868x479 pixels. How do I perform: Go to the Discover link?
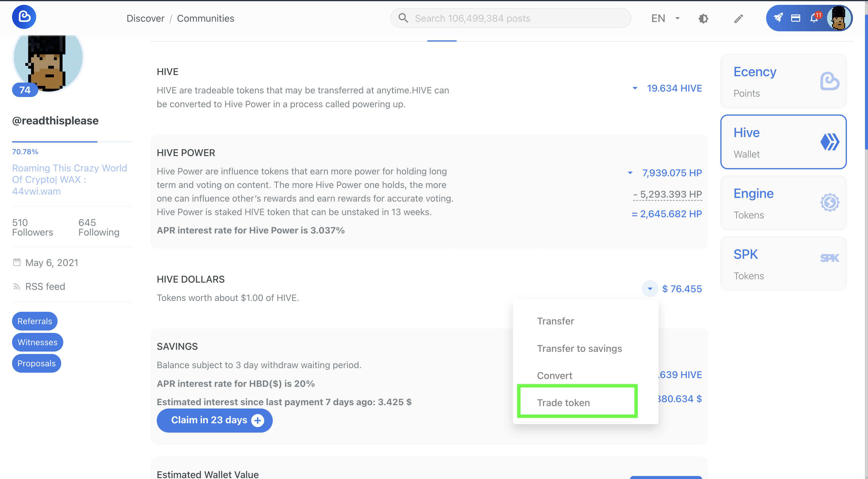[x=146, y=18]
